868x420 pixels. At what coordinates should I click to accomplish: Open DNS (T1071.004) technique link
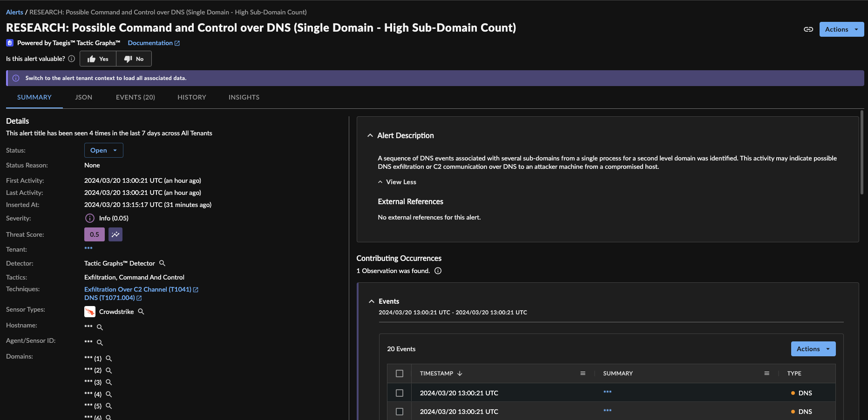coord(113,298)
